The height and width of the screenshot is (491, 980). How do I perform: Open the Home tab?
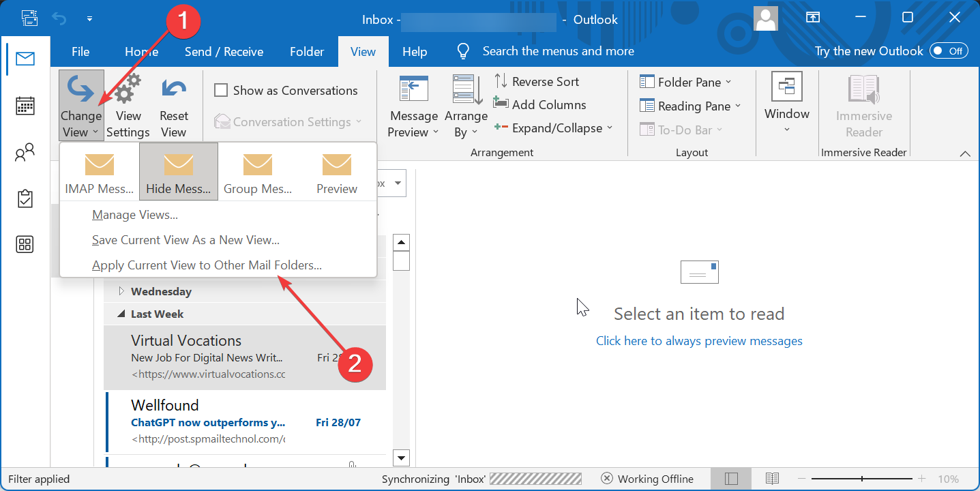tap(142, 52)
